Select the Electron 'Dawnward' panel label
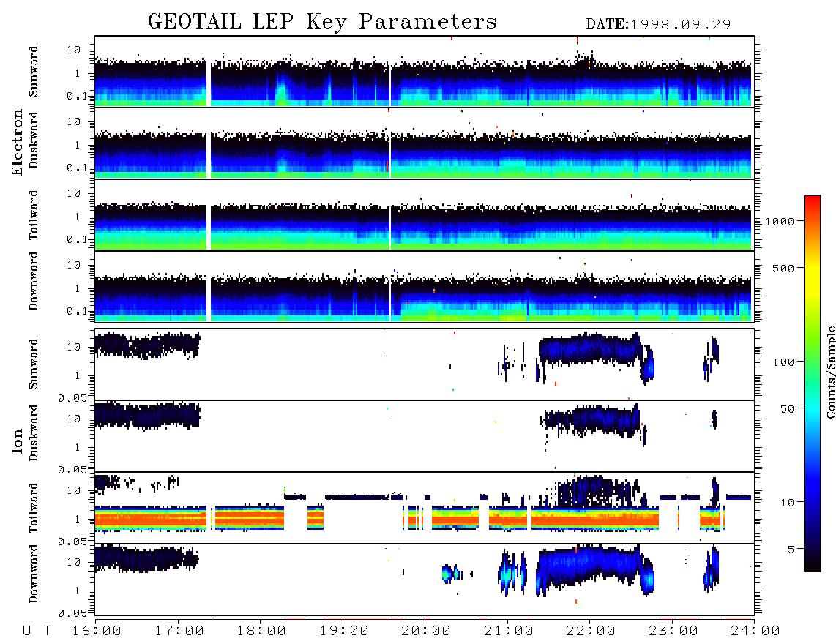 (x=34, y=281)
